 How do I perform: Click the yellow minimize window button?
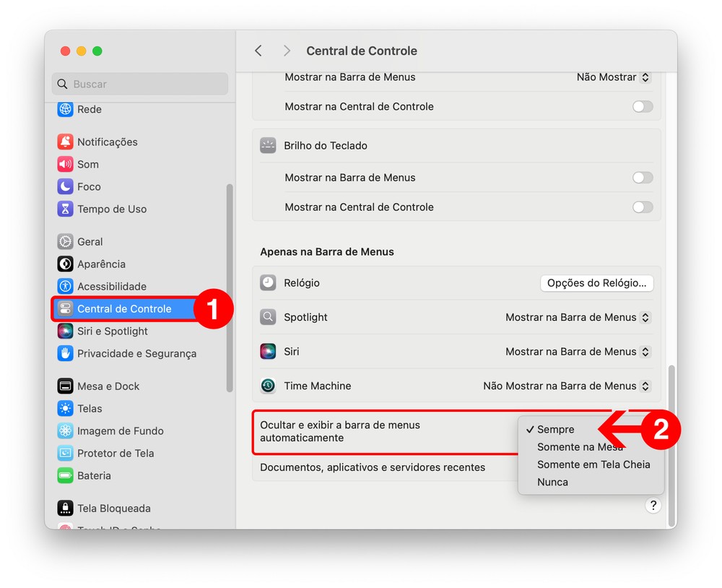pyautogui.click(x=81, y=51)
